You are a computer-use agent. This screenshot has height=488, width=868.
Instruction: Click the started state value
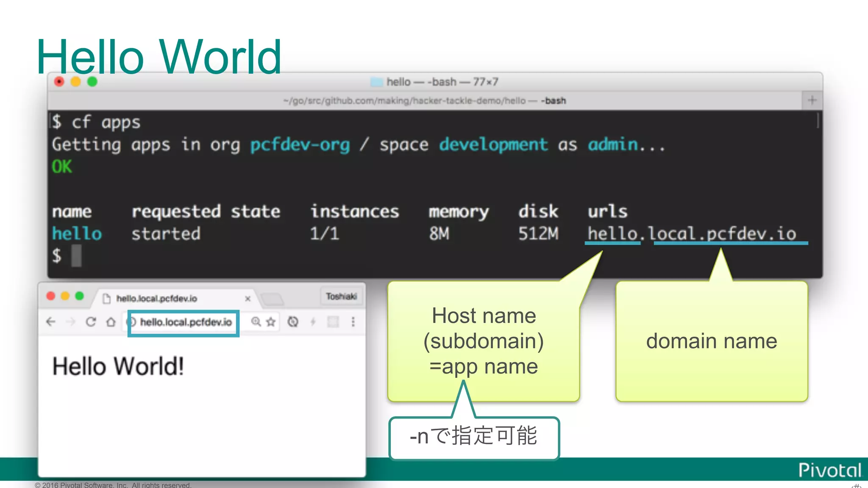(x=166, y=234)
